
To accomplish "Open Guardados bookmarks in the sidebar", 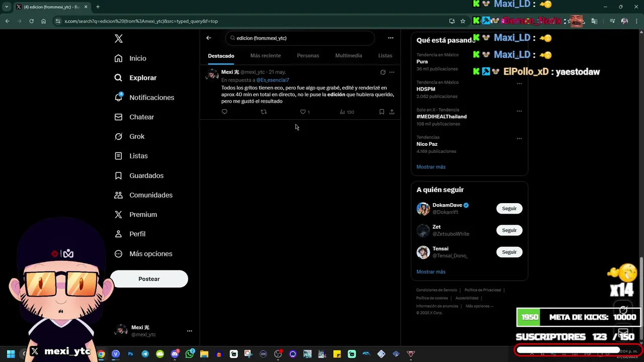I will click(139, 175).
